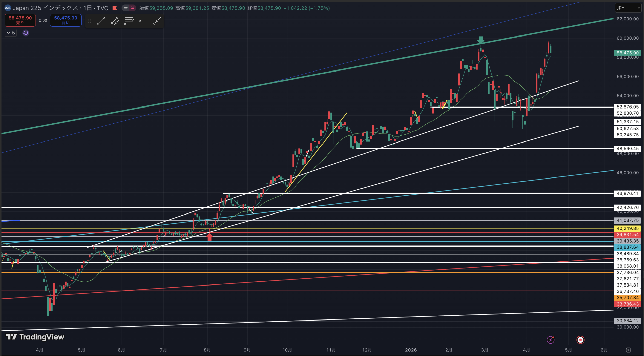Select the Extended Line drawing tool
644x356 pixels.
pos(157,21)
